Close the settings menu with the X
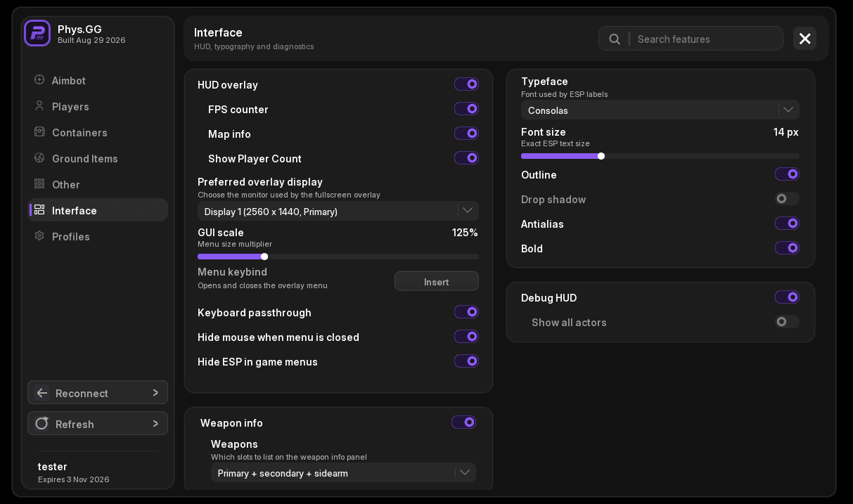Image resolution: width=853 pixels, height=504 pixels. point(805,39)
